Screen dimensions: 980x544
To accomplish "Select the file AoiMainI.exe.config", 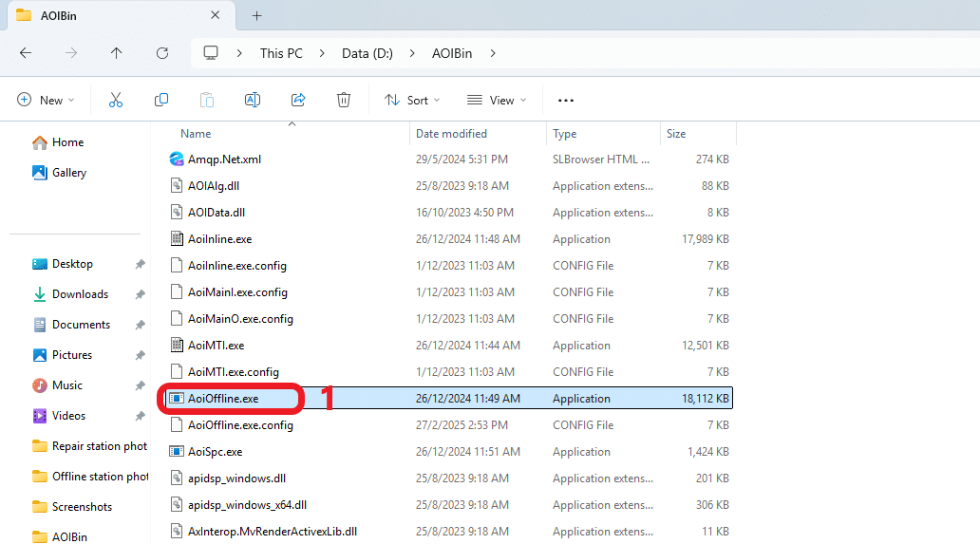I will point(237,292).
